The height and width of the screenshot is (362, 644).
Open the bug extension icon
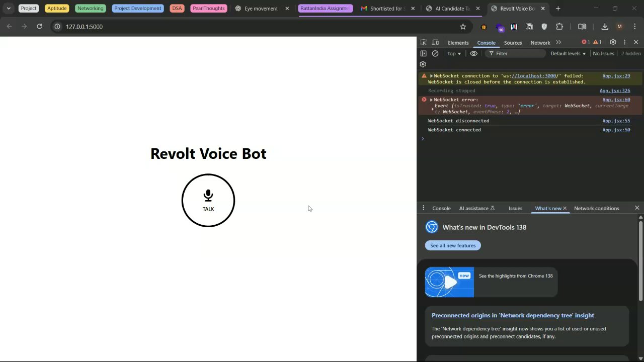click(x=484, y=27)
